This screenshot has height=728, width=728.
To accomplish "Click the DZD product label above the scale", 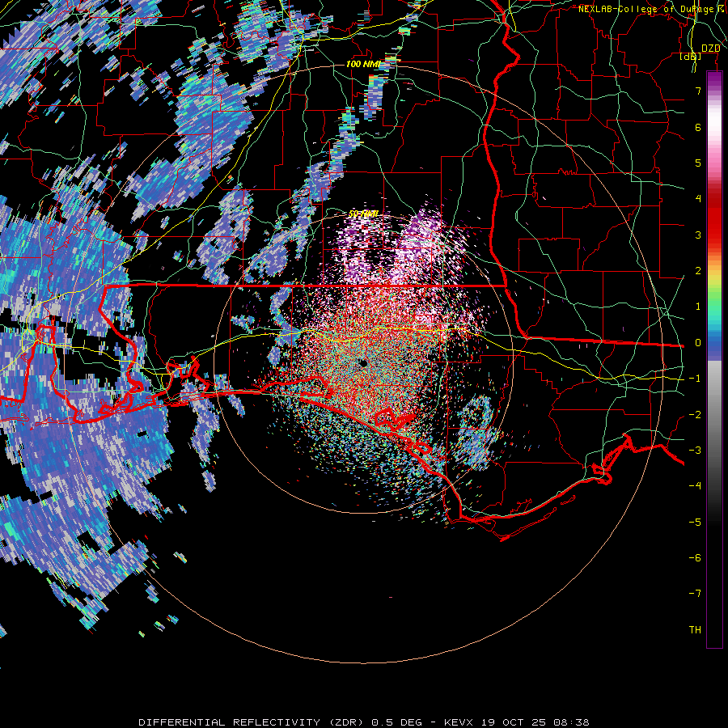I will click(710, 49).
